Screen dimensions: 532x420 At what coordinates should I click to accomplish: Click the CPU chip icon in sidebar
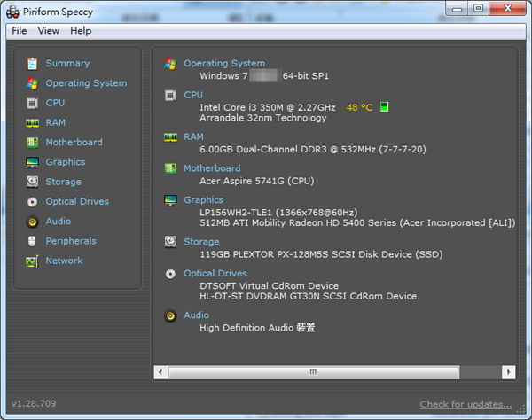(x=33, y=103)
